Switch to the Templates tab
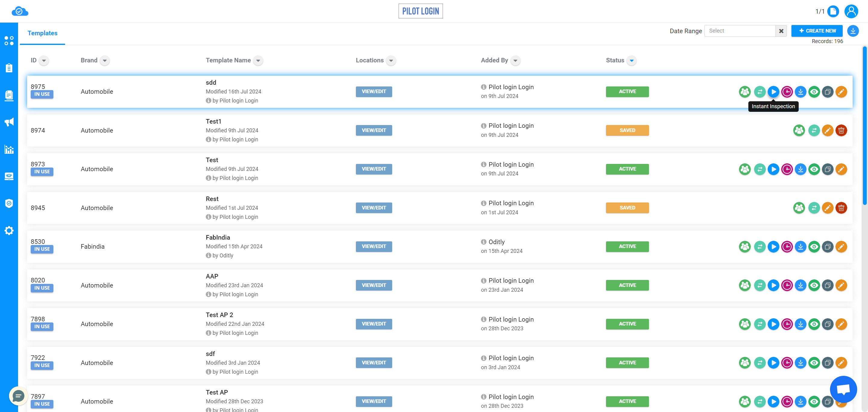This screenshot has height=412, width=868. coord(42,33)
